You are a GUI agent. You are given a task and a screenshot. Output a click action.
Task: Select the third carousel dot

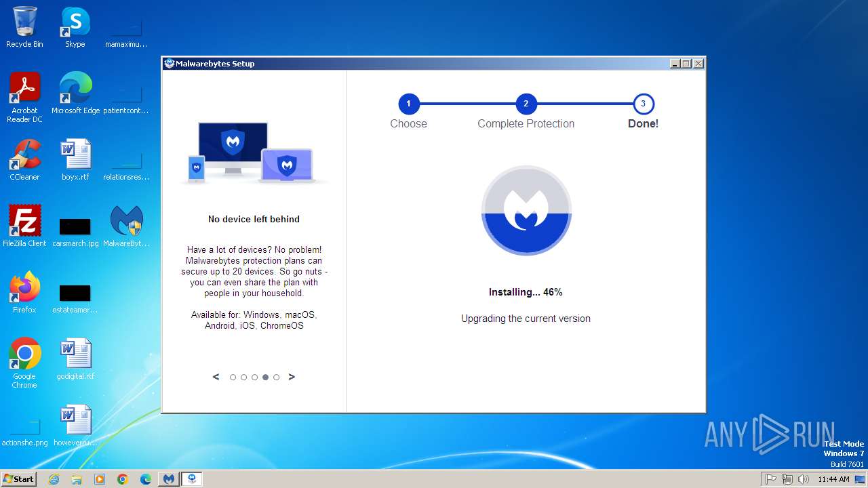click(254, 378)
